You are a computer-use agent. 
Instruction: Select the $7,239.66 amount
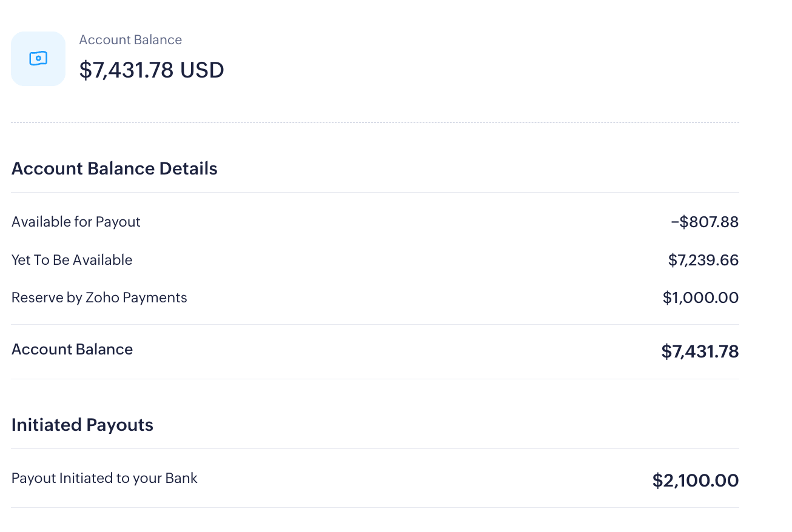703,261
